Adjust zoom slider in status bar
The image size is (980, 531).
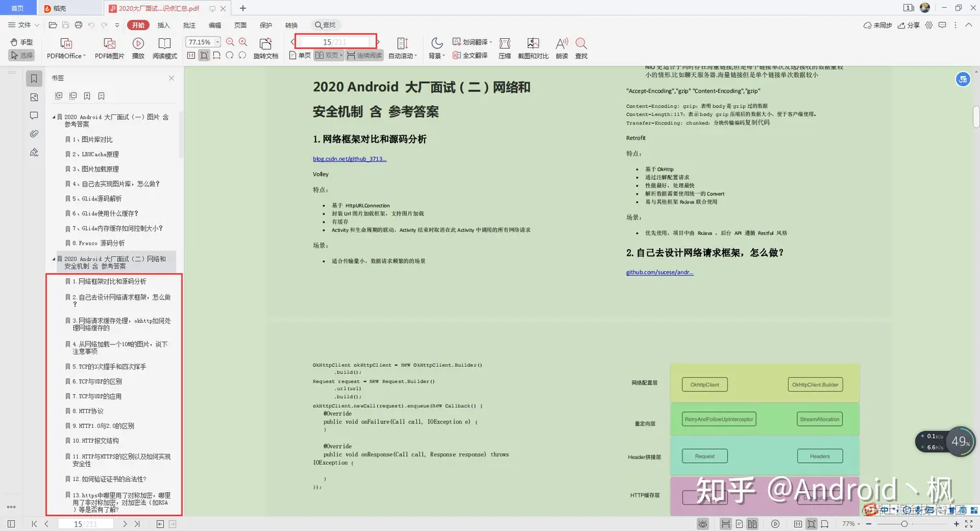tap(905, 524)
